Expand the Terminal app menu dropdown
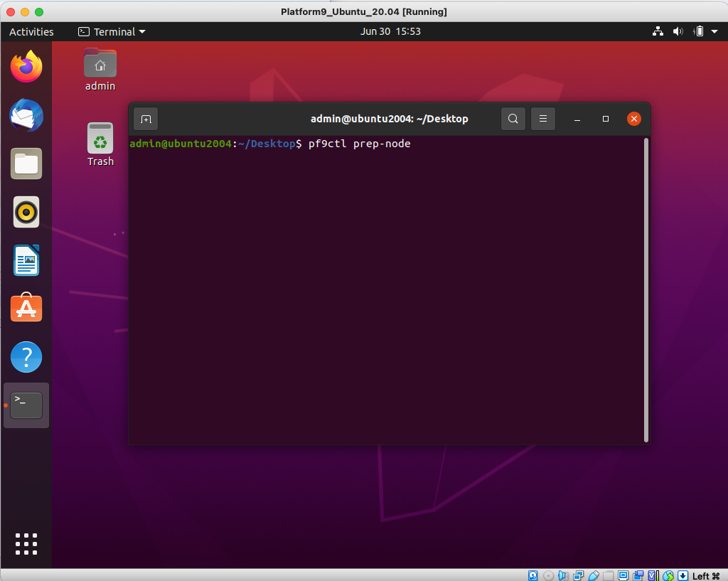The image size is (728, 581). tap(112, 31)
